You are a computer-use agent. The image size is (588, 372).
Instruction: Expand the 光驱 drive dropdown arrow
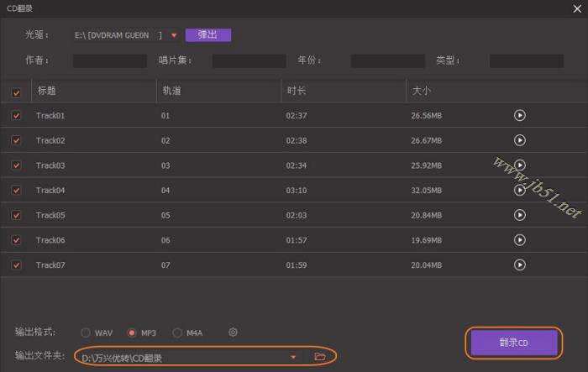coord(174,35)
